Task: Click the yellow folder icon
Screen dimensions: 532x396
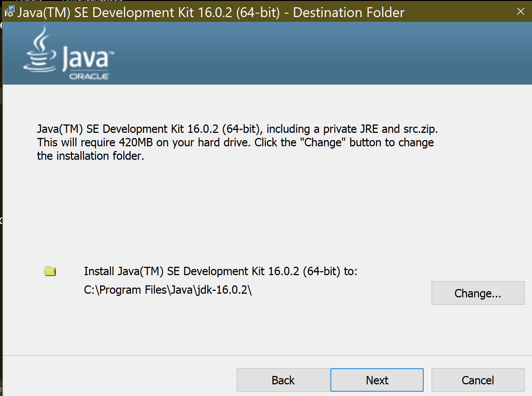Action: pyautogui.click(x=50, y=271)
